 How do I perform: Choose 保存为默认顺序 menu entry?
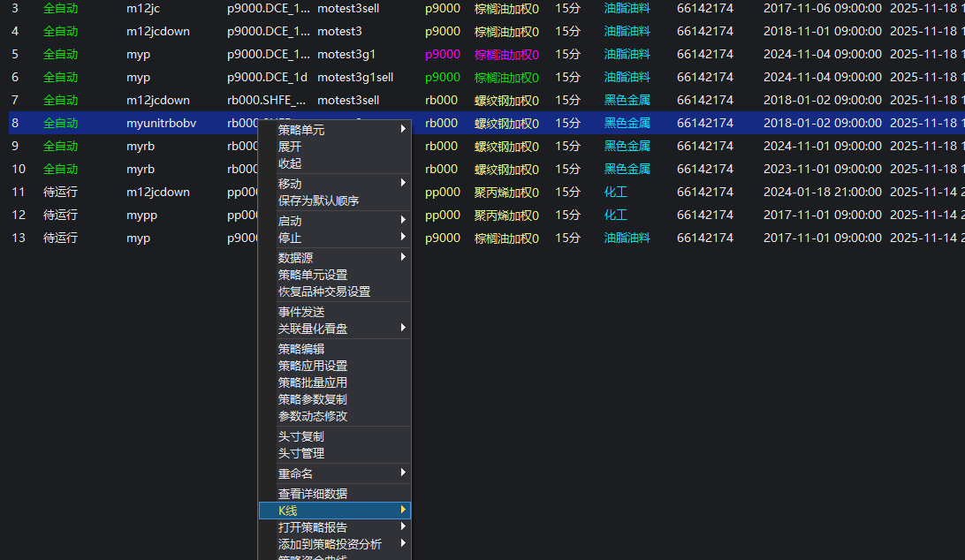318,201
